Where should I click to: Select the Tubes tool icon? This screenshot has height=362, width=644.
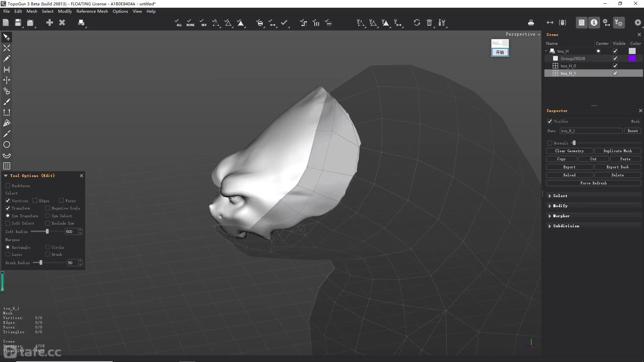7,91
